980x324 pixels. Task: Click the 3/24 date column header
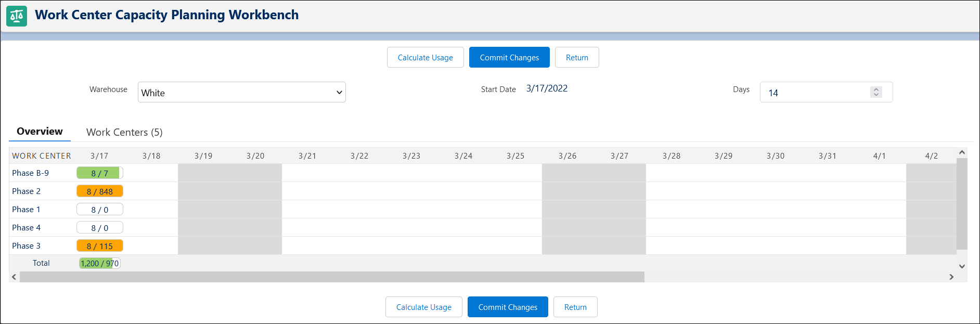[463, 155]
